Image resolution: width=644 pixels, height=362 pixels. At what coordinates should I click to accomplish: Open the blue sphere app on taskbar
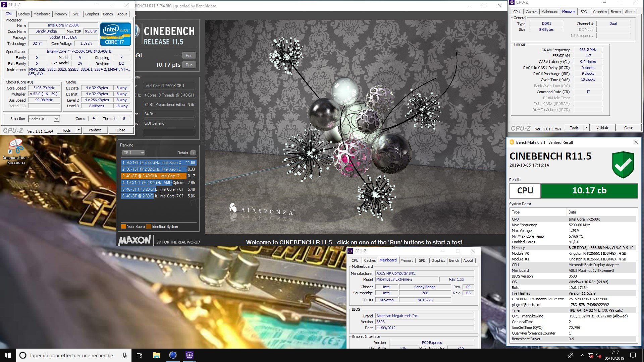pos(173,355)
